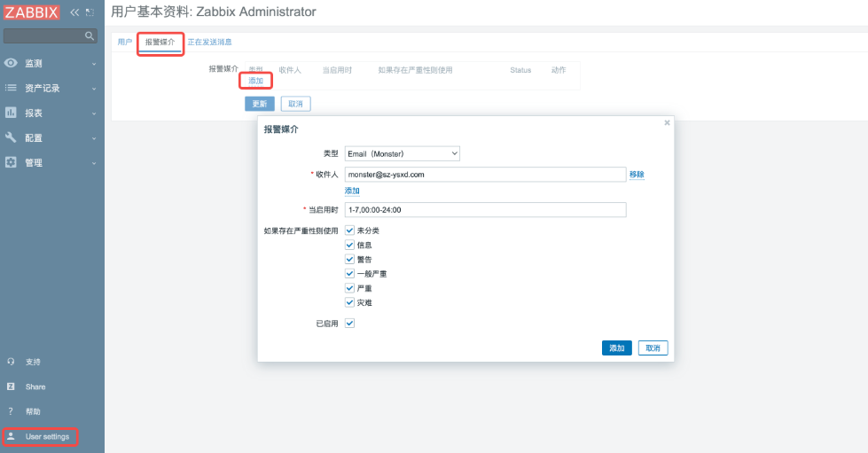Click the blue 更新 button
Viewport: 868px width, 453px height.
[260, 104]
